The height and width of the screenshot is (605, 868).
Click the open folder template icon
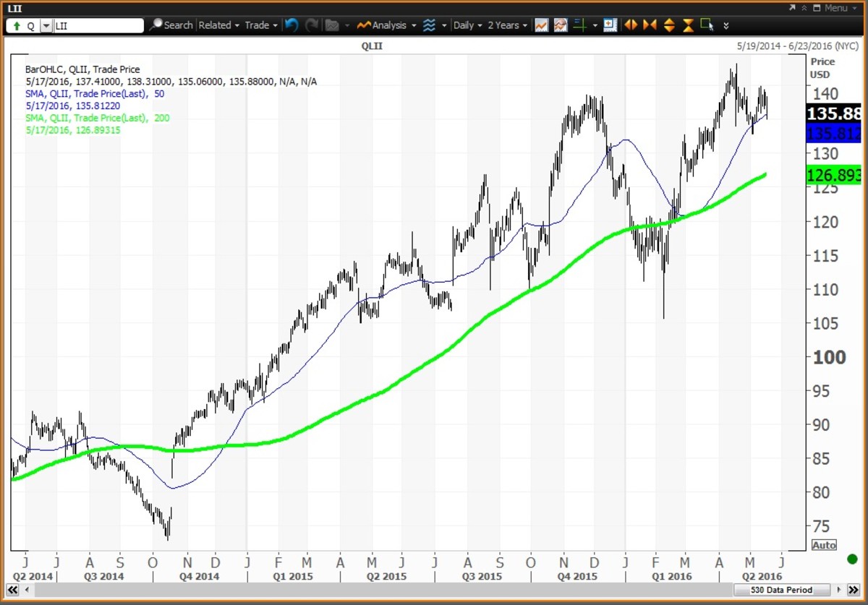click(x=332, y=25)
